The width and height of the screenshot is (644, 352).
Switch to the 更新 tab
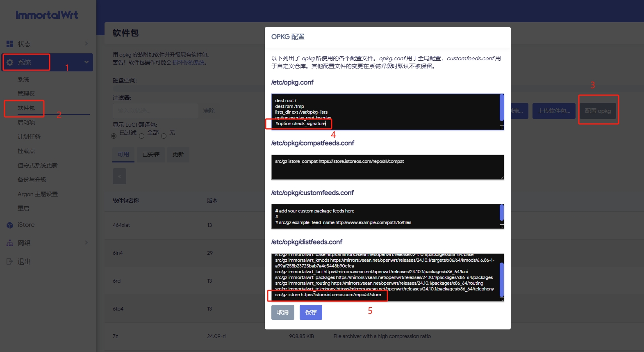click(178, 154)
